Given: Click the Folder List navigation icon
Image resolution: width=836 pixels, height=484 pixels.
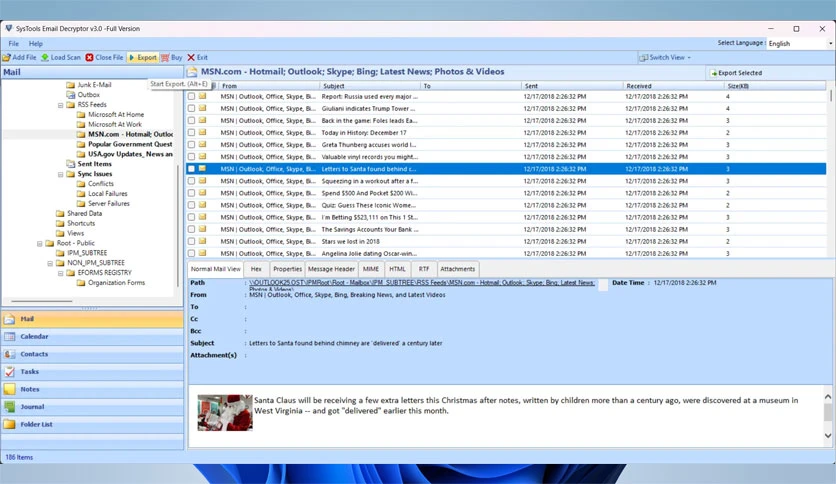Looking at the screenshot, I should 10,425.
